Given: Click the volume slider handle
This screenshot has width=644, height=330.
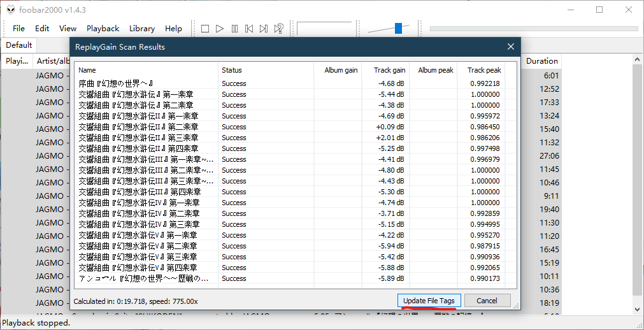Looking at the screenshot, I should point(398,28).
